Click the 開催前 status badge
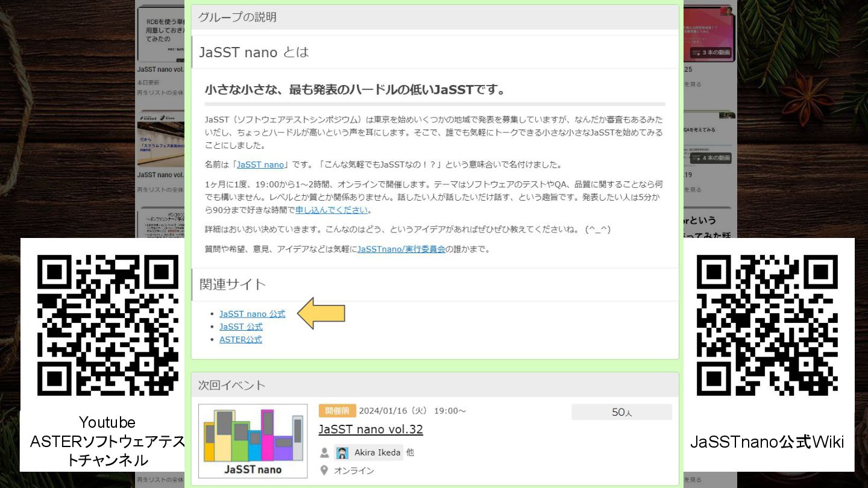Viewport: 868px width, 488px height. [x=337, y=411]
